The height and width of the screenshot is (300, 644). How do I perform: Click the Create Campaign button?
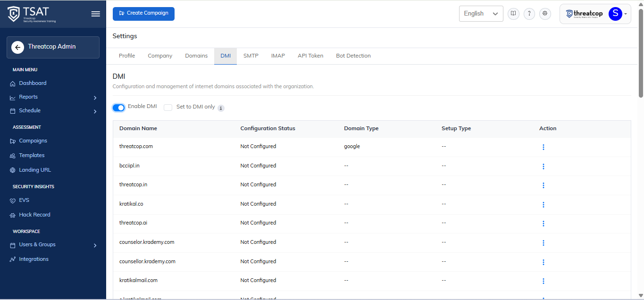pos(143,14)
